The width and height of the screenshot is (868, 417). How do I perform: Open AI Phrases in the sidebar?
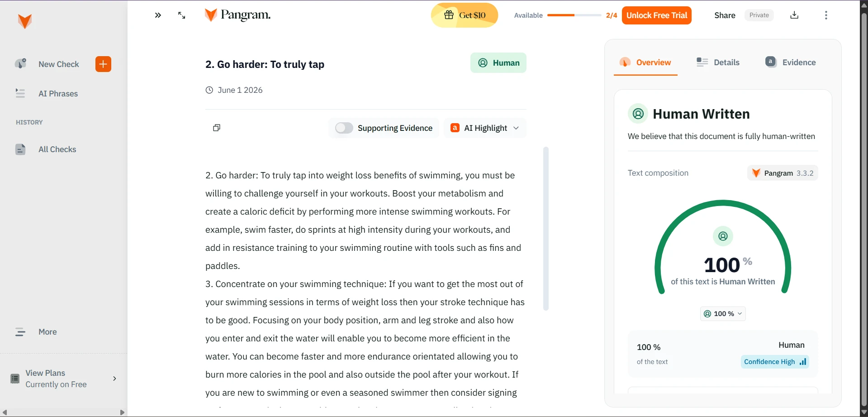[x=58, y=94]
